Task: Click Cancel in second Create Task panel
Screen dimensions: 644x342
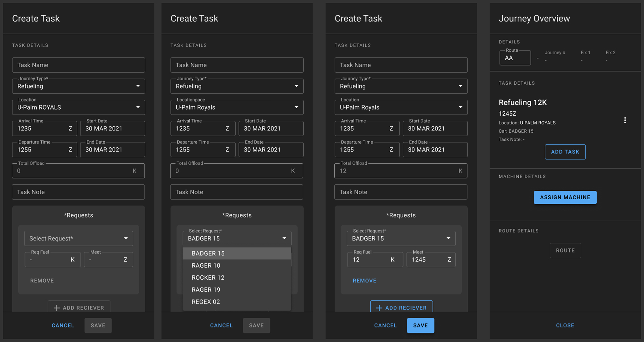Action: (x=221, y=325)
